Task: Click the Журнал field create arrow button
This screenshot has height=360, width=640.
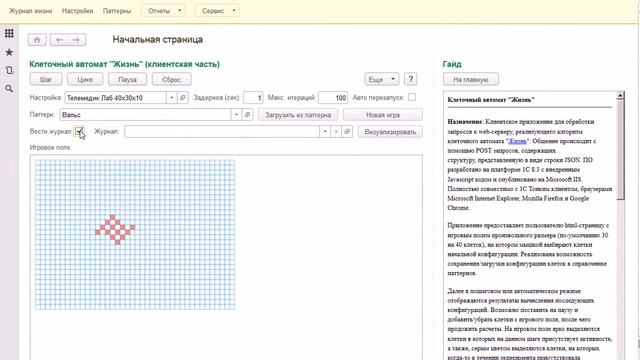Action: (336, 131)
